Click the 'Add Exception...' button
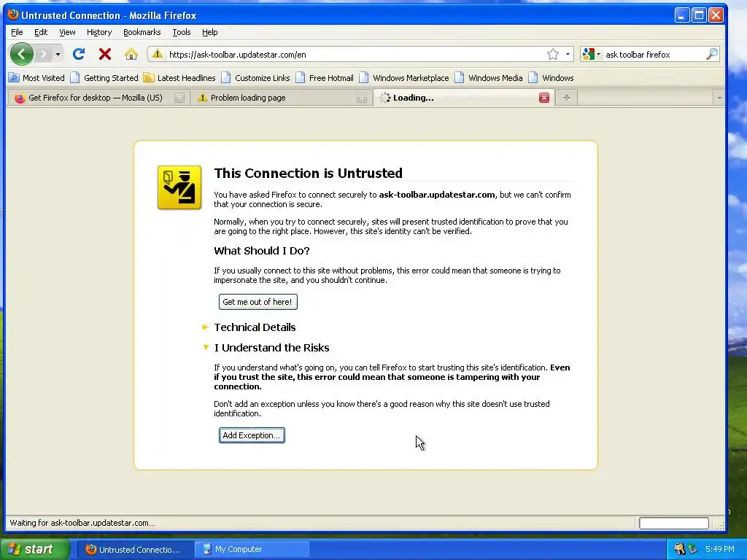Screen dimensions: 747x560 click(252, 435)
